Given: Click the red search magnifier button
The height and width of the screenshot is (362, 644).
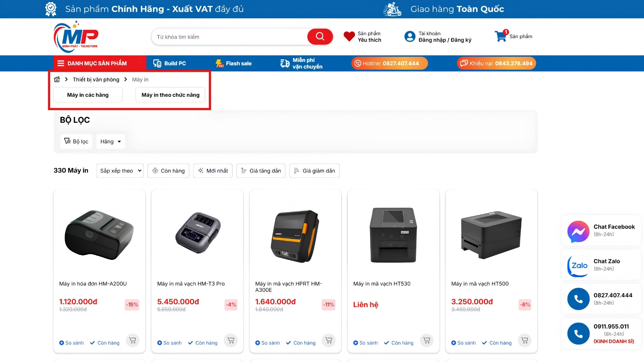Looking at the screenshot, I should (x=320, y=37).
